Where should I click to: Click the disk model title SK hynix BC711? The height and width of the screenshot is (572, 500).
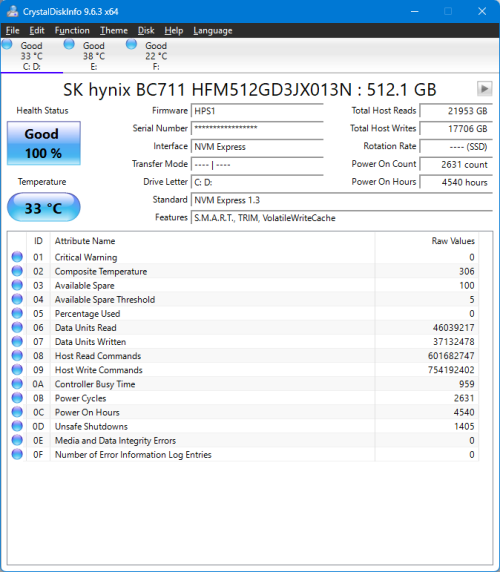click(x=250, y=89)
